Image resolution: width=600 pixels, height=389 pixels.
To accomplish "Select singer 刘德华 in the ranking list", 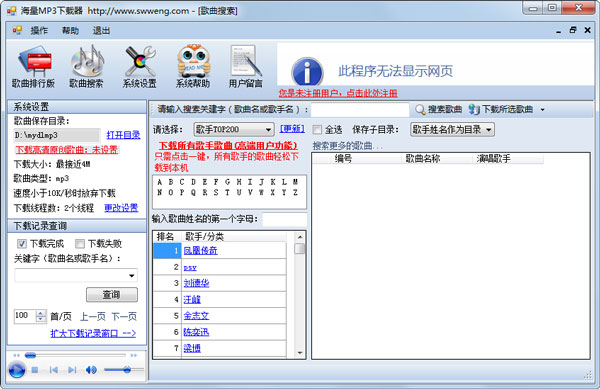I will tap(196, 283).
